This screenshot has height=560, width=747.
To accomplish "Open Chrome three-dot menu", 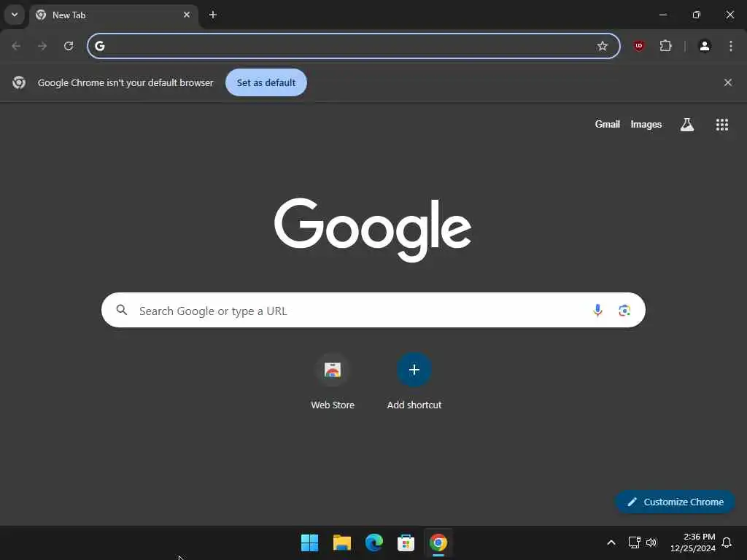I will pos(731,46).
